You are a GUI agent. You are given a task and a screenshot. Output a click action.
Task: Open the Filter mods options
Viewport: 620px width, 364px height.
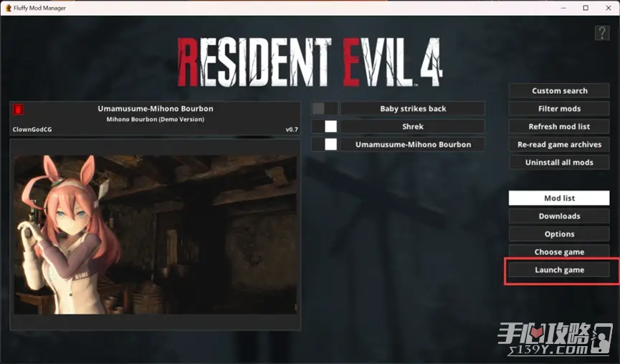pyautogui.click(x=559, y=109)
